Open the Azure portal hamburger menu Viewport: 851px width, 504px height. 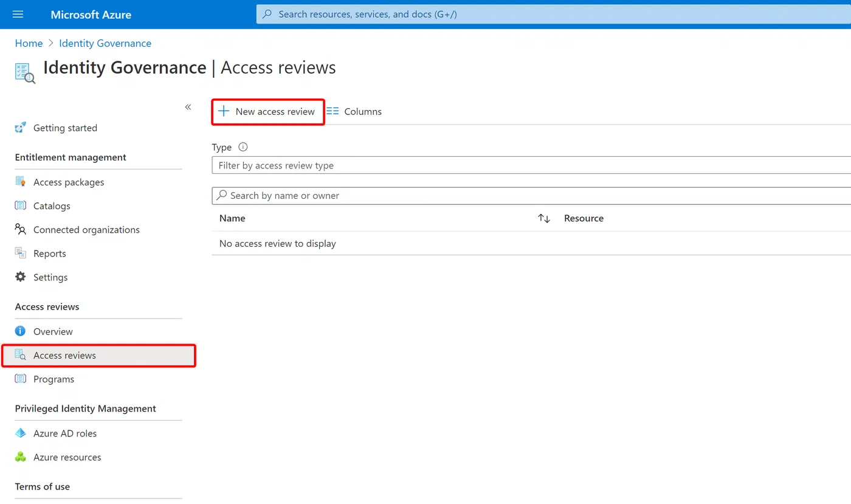tap(18, 14)
